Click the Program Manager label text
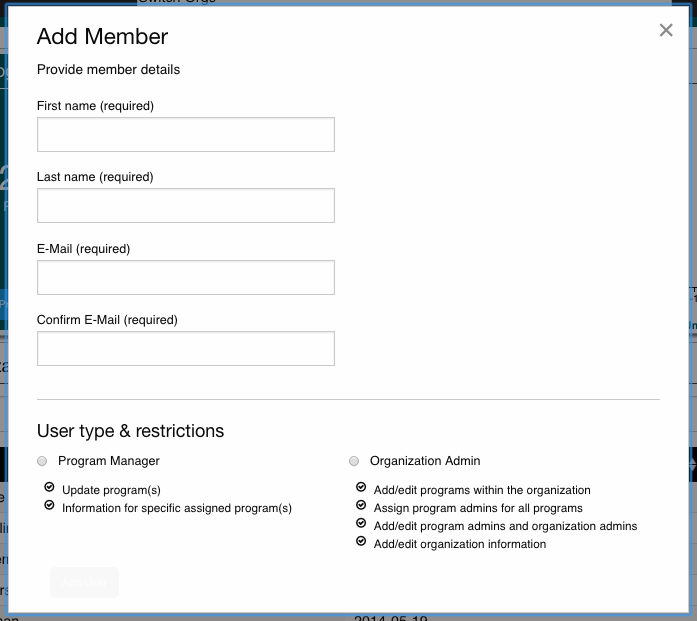 coord(109,461)
